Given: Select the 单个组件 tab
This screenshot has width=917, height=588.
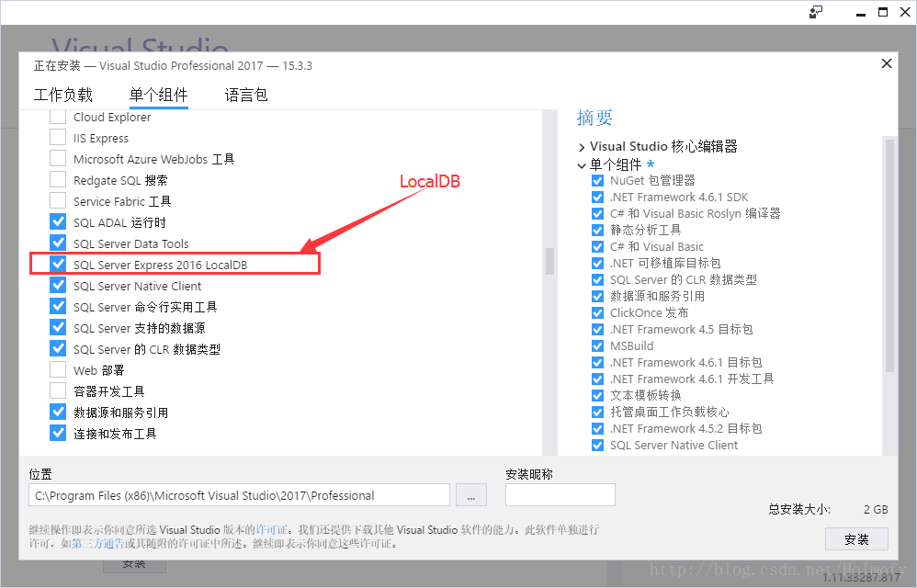Looking at the screenshot, I should [x=158, y=95].
